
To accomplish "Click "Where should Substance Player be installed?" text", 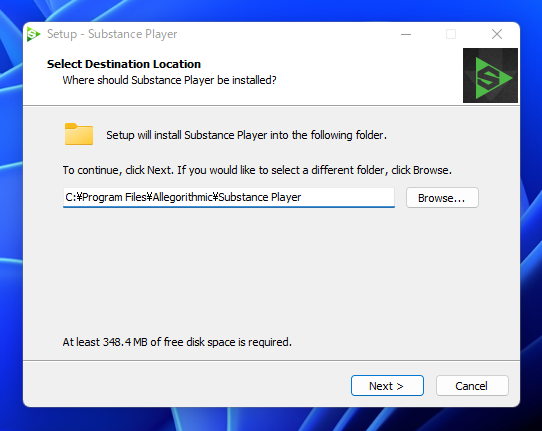I will (169, 80).
